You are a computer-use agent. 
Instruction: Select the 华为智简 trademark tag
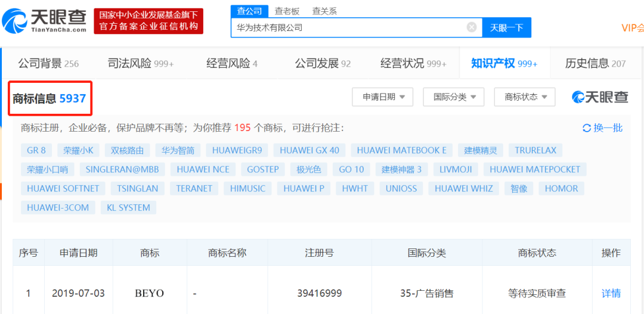178,150
